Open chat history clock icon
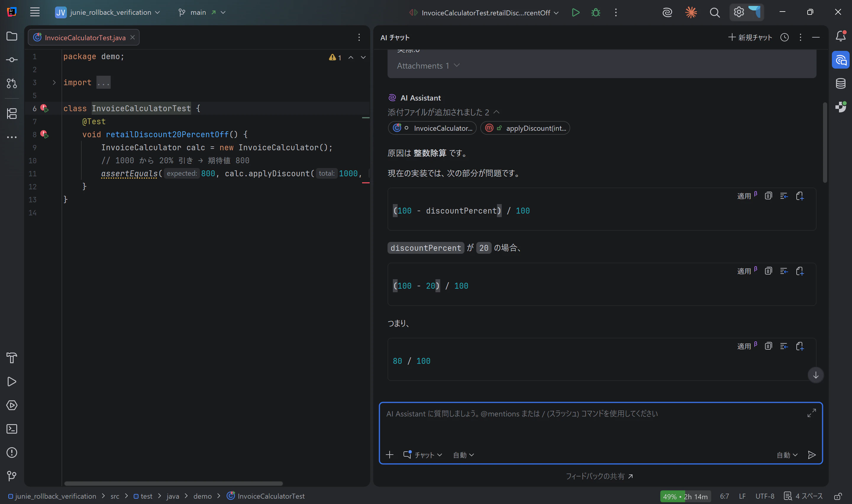 click(x=785, y=37)
